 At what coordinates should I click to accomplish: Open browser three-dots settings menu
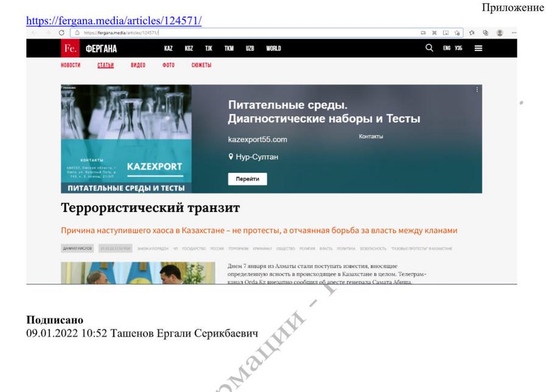514,32
